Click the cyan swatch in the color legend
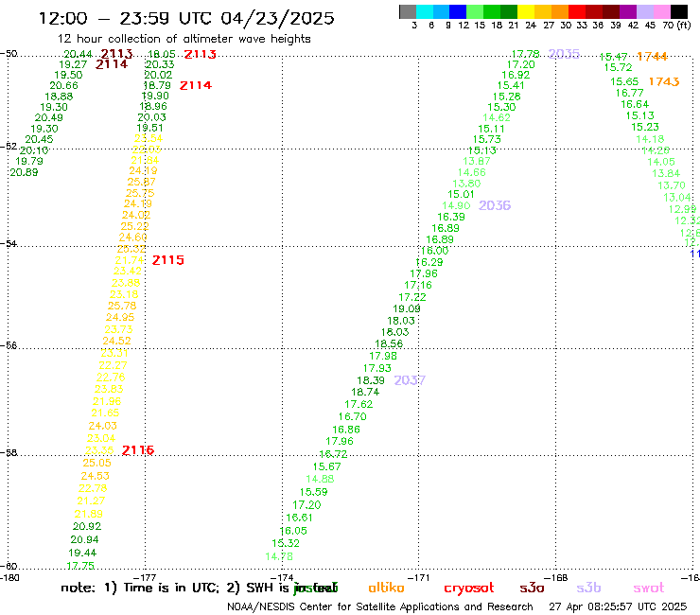 [x=425, y=11]
